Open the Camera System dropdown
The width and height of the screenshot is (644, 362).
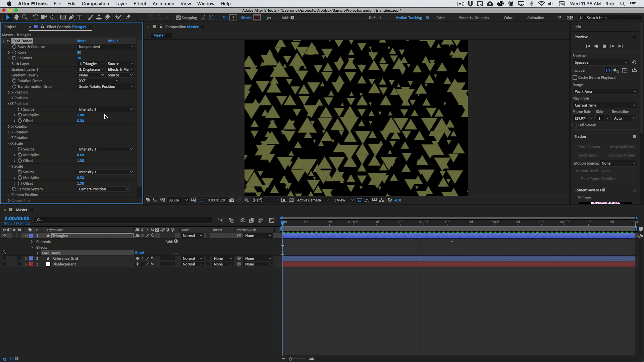(x=103, y=189)
